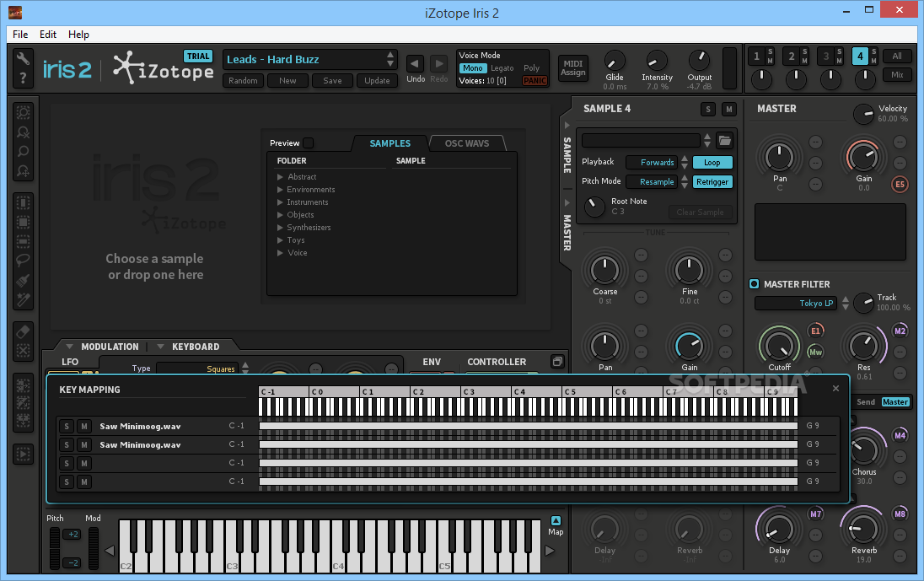The image size is (924, 581).
Task: Mute Sample 4 with the M button
Action: (x=729, y=109)
